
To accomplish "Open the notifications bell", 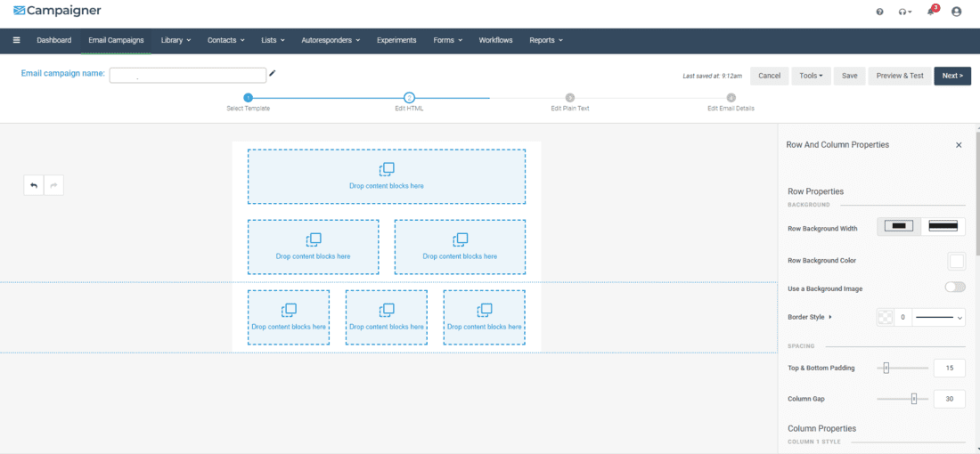I will 931,12.
